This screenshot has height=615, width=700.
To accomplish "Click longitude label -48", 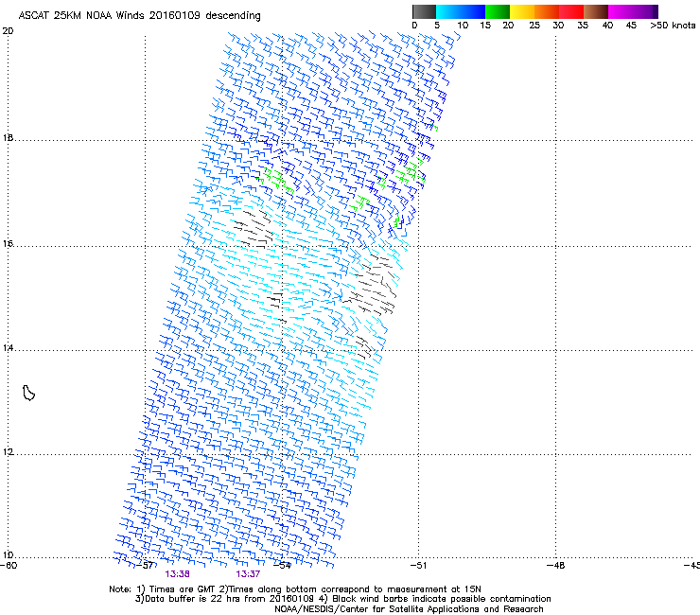I will pos(555,566).
